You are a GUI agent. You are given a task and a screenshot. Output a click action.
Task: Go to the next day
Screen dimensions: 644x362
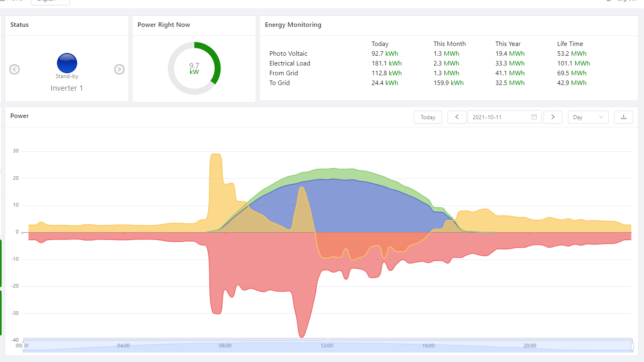point(553,117)
